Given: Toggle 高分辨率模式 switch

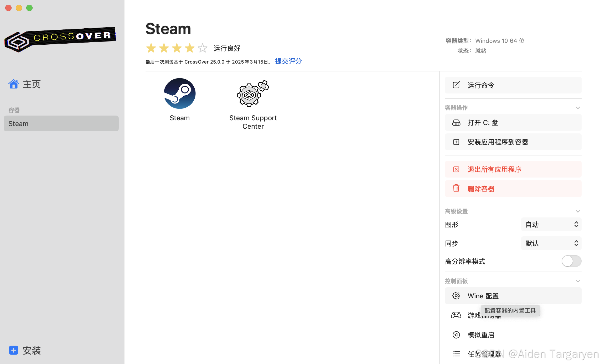Looking at the screenshot, I should pos(571,261).
